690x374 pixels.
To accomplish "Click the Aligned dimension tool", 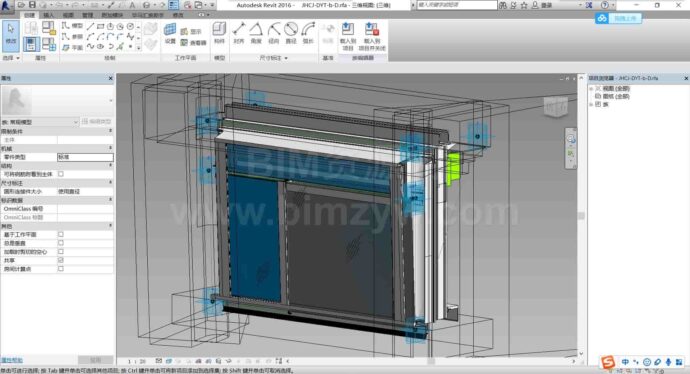I will (239, 33).
